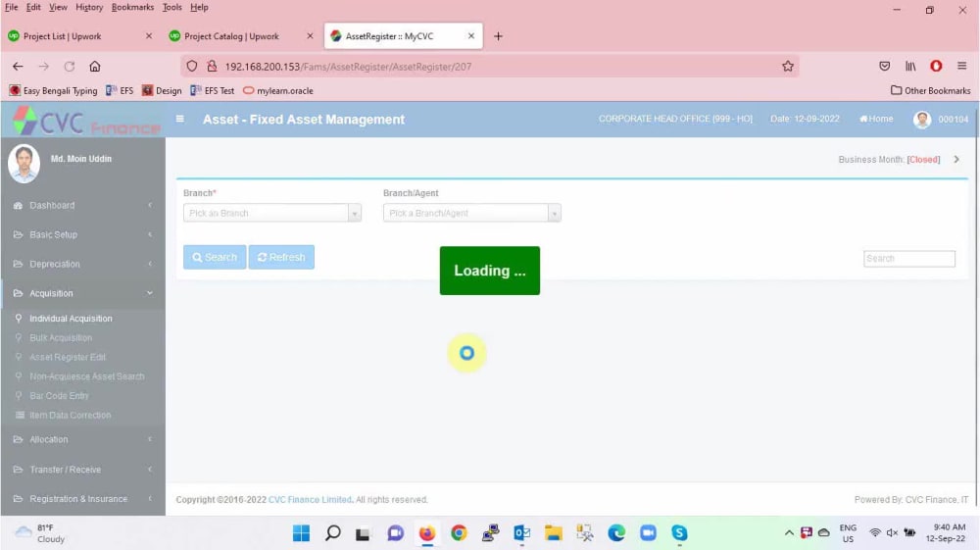
Task: Click the tracking protection shield icon
Action: [192, 67]
